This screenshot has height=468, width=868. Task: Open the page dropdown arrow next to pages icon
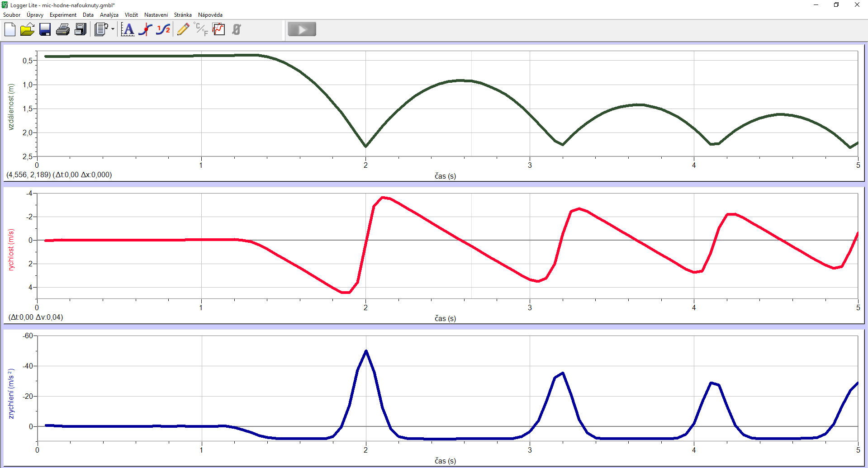[113, 30]
